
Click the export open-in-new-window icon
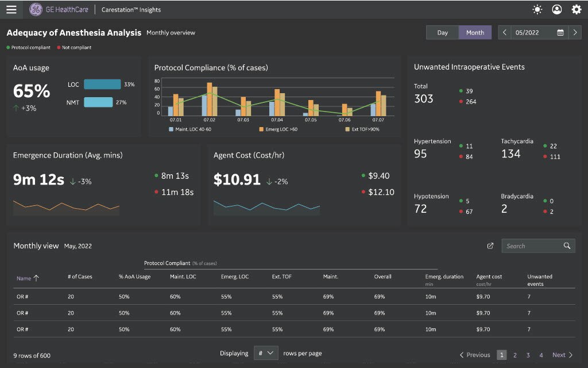coord(490,246)
